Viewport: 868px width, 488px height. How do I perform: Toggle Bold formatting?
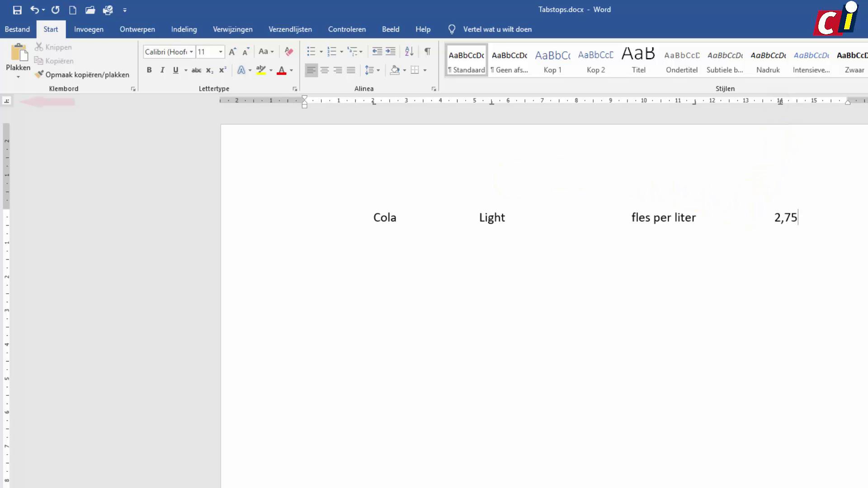point(149,70)
